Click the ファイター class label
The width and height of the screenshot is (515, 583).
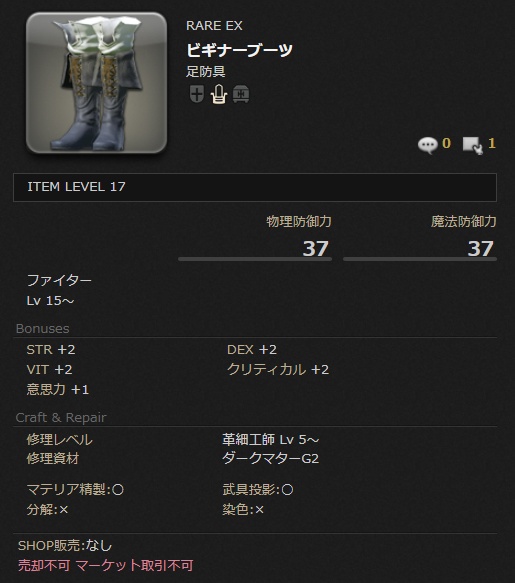click(x=59, y=280)
